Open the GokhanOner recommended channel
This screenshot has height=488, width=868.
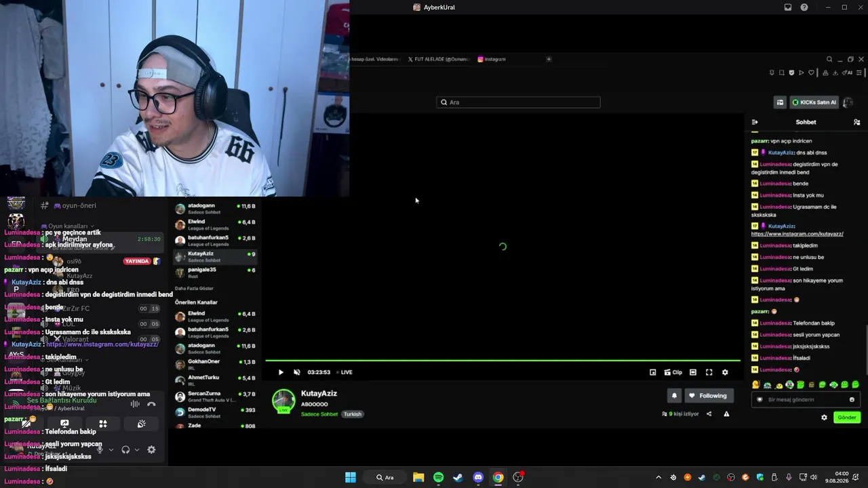tap(216, 364)
